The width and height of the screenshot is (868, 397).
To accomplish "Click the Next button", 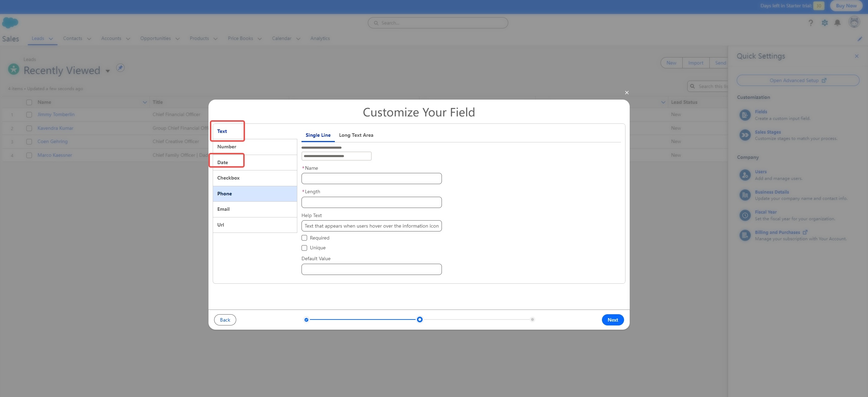I will [x=613, y=320].
